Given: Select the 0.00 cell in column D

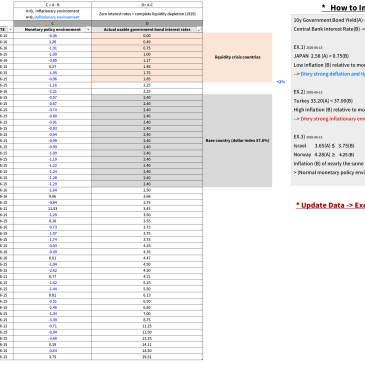Looking at the screenshot, I should click(147, 36).
